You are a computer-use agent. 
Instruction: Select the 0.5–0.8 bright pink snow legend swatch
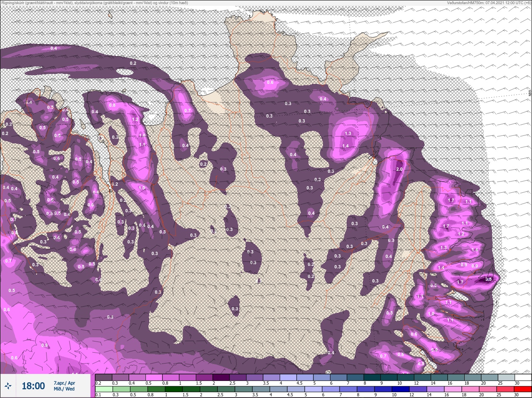tap(154, 377)
